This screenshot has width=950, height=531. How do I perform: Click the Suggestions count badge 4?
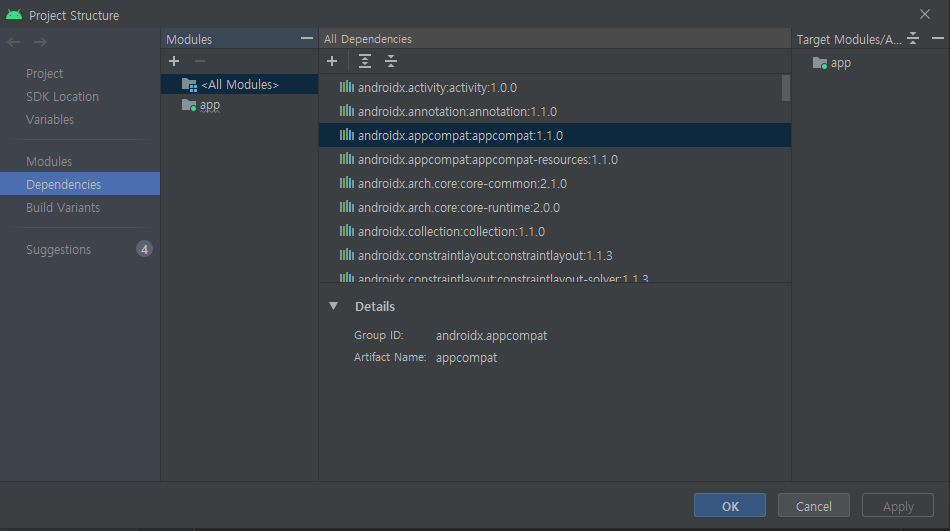[144, 249]
